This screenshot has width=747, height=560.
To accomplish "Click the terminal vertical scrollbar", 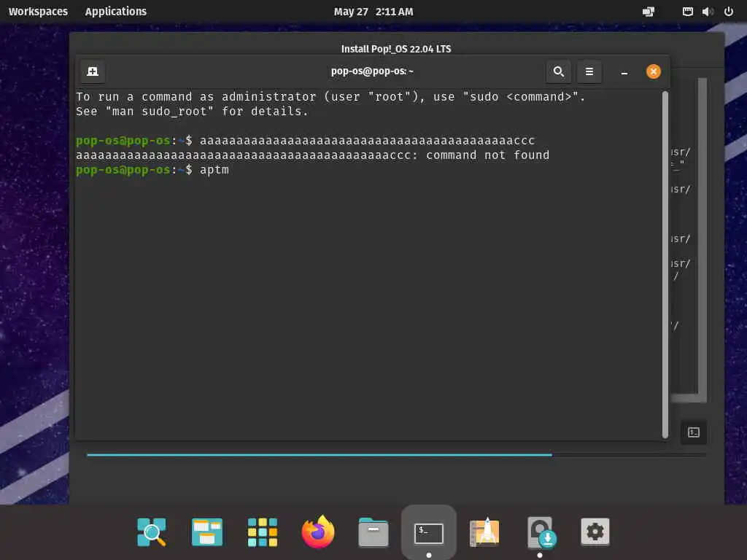I will point(665,264).
